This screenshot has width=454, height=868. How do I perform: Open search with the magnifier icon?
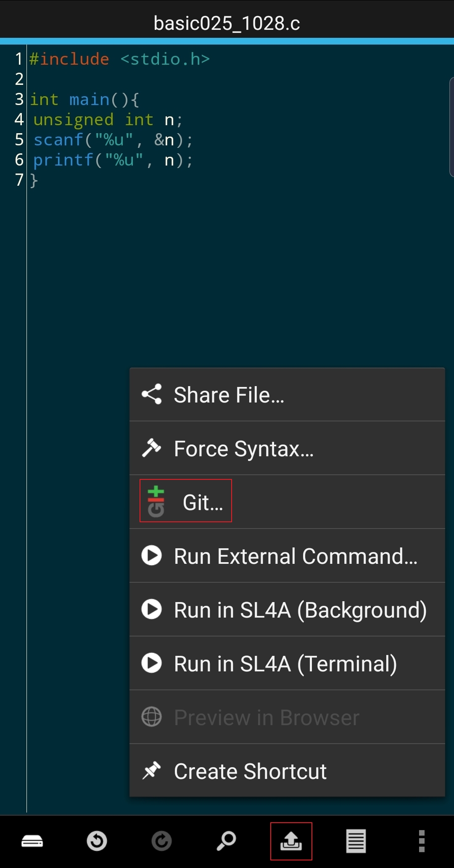226,841
